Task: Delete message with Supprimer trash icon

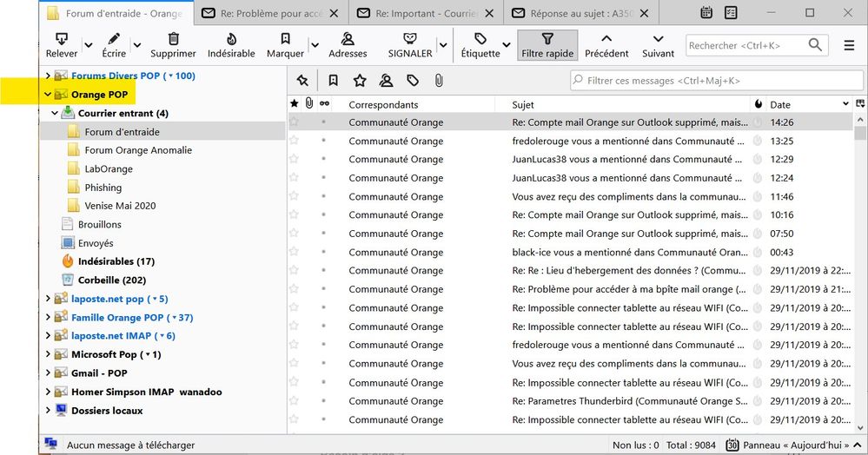Action: tap(173, 38)
